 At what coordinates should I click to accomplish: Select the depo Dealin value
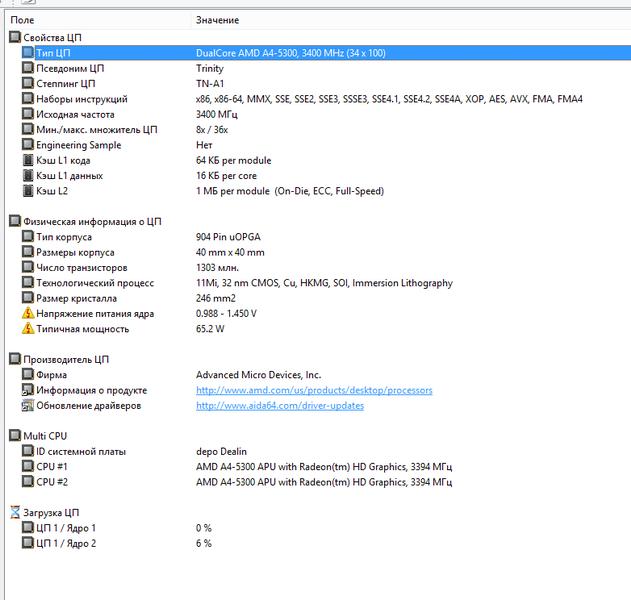point(221,452)
